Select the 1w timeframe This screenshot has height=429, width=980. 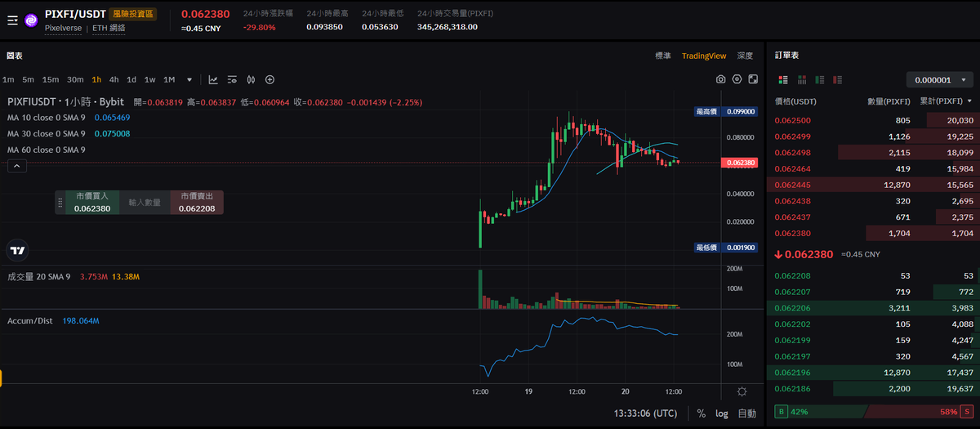(150, 79)
